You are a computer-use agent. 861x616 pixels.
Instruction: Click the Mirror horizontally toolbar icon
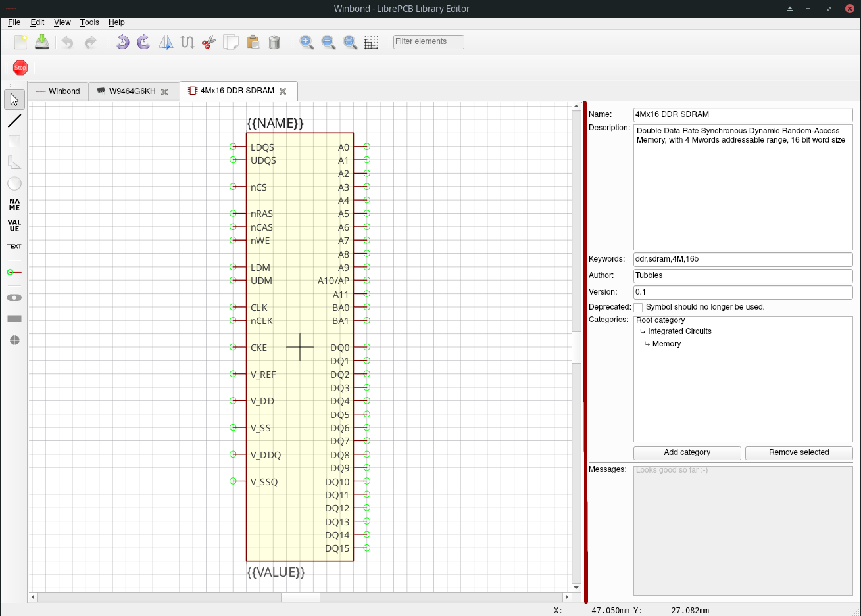coord(165,41)
